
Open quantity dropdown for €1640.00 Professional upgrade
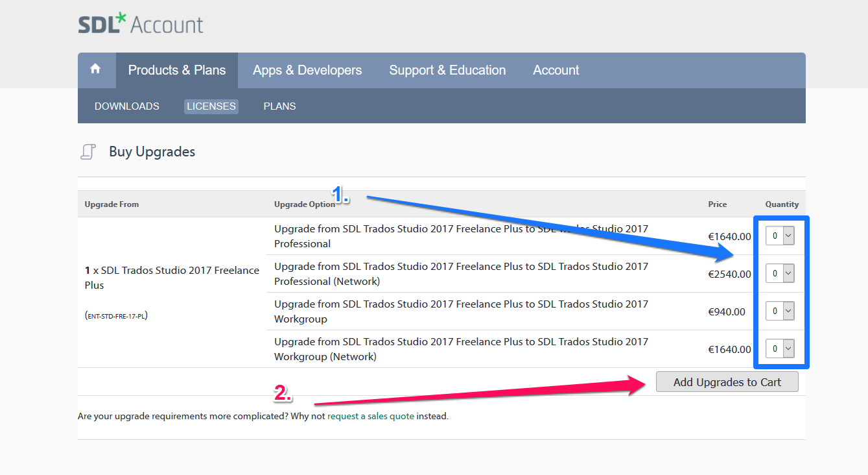780,236
